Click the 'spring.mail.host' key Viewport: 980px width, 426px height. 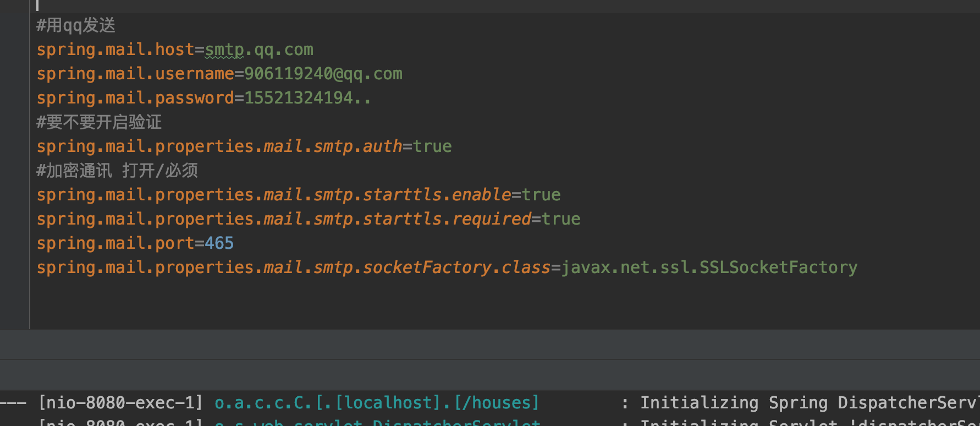(x=115, y=50)
